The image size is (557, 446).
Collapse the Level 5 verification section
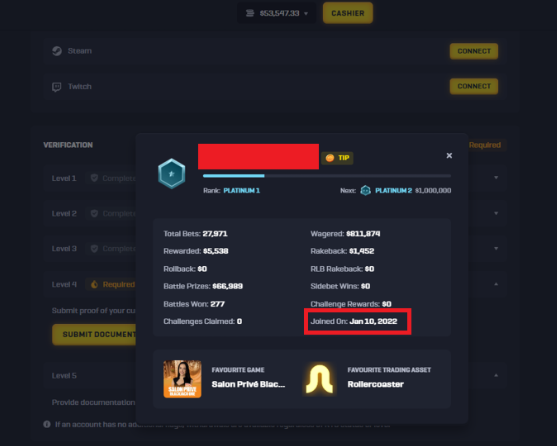[496, 375]
